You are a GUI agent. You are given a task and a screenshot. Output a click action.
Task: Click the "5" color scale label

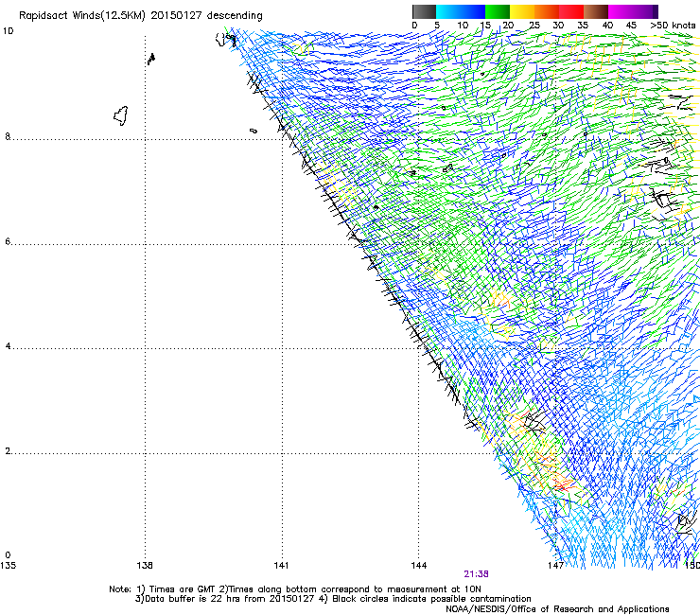point(437,26)
